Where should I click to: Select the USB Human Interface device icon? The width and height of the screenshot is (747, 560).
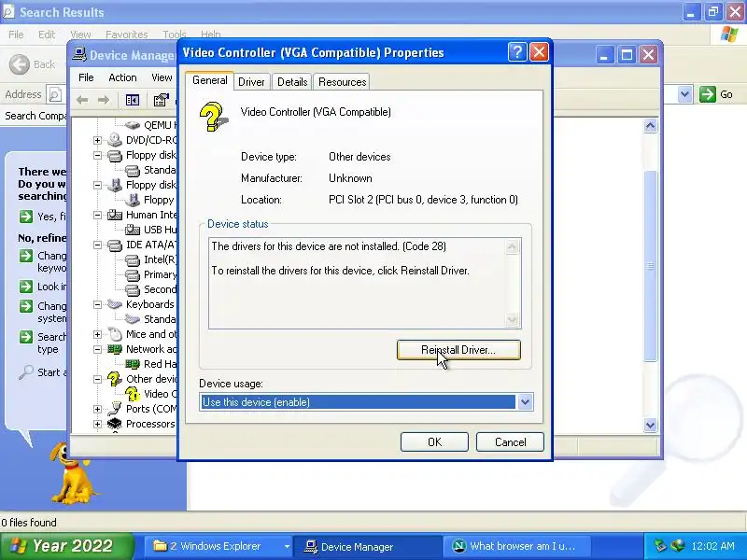point(133,230)
